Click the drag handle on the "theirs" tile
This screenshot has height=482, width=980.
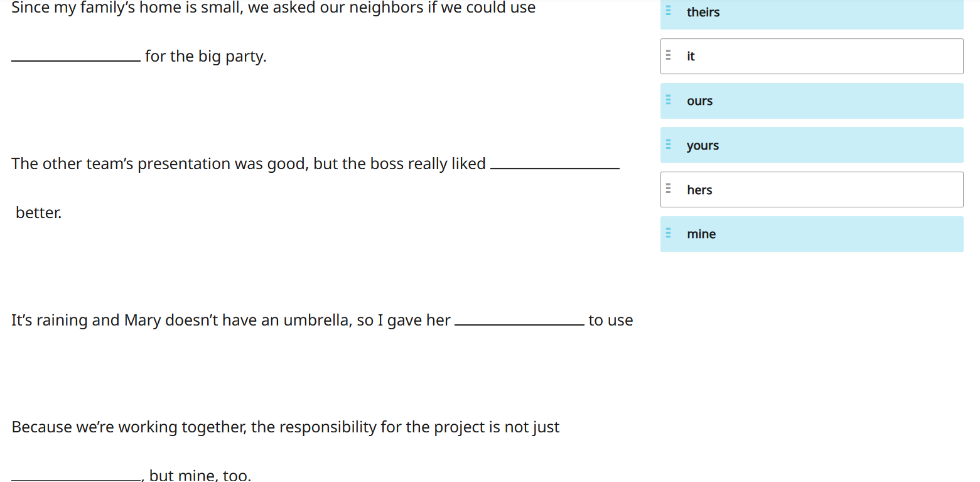(x=668, y=11)
